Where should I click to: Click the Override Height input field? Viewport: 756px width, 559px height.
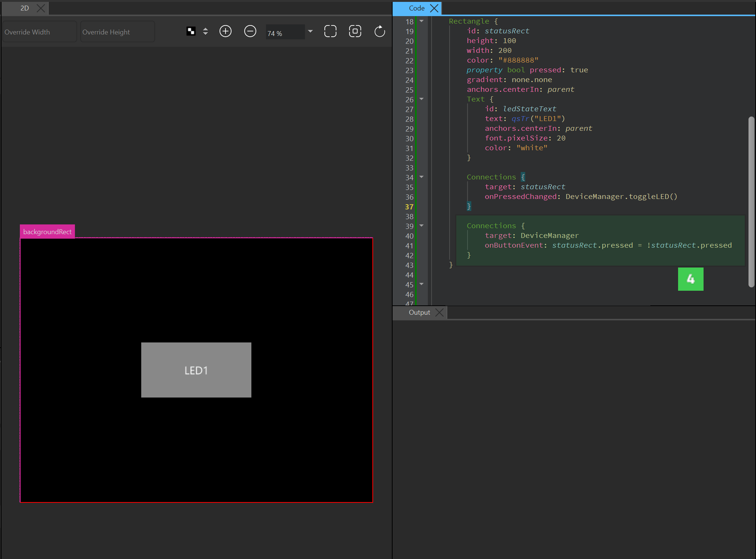(x=117, y=32)
